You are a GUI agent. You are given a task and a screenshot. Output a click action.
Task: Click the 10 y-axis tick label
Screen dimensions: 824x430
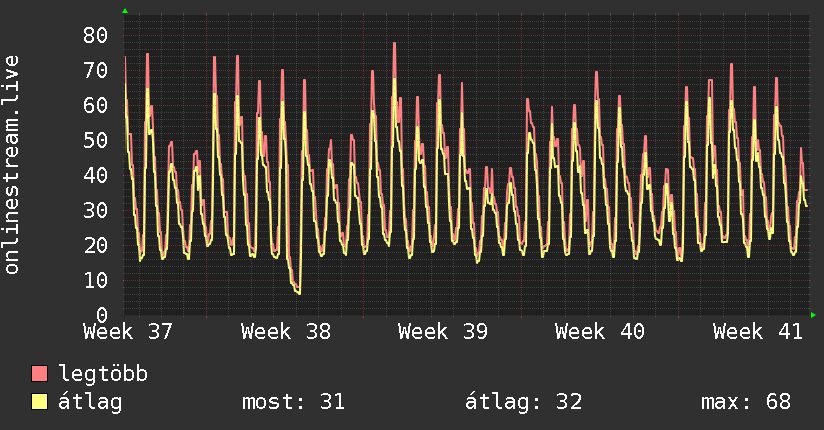(x=96, y=280)
